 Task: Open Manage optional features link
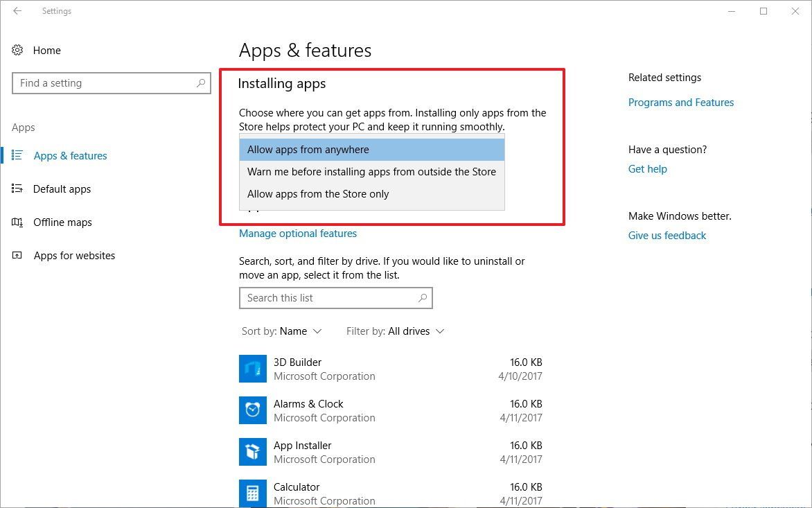[x=298, y=234]
